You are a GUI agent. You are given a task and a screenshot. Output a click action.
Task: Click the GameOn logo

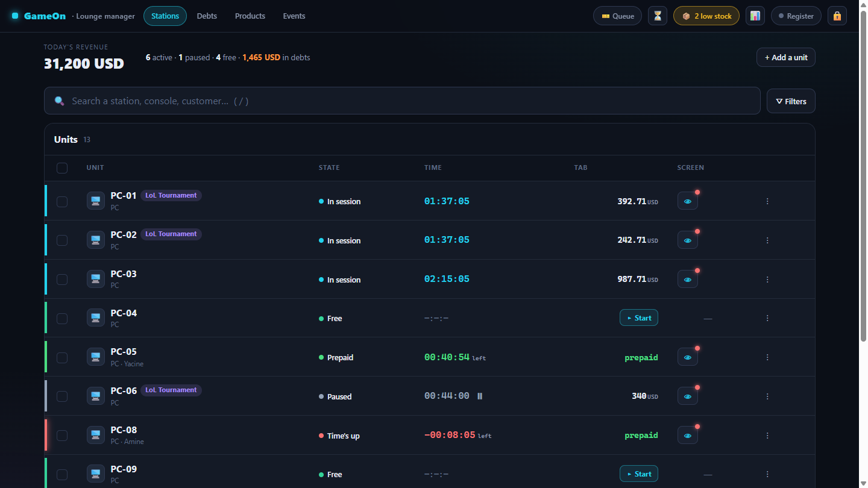[39, 16]
